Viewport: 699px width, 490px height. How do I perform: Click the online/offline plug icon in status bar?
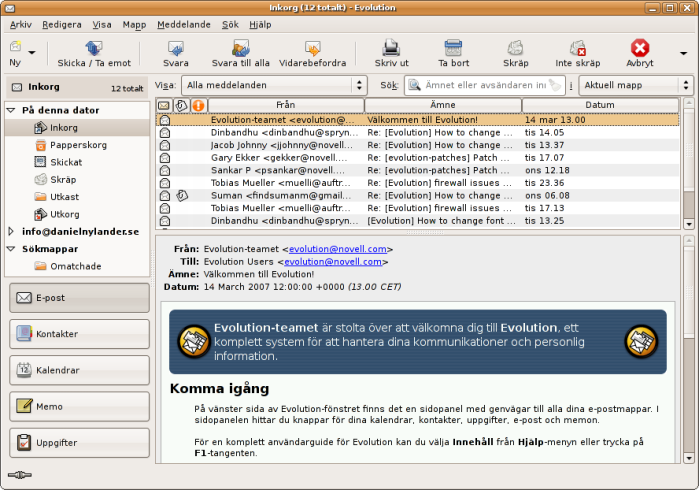20,475
